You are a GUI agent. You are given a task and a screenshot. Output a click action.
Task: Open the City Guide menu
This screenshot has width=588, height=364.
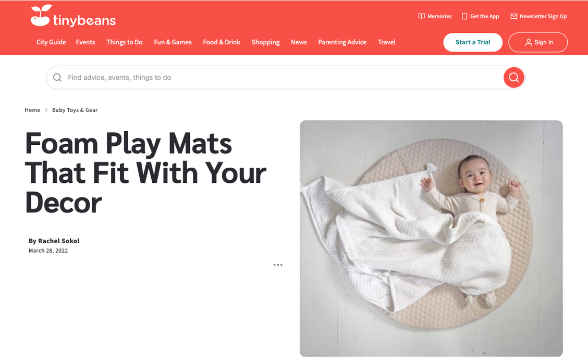click(x=51, y=42)
